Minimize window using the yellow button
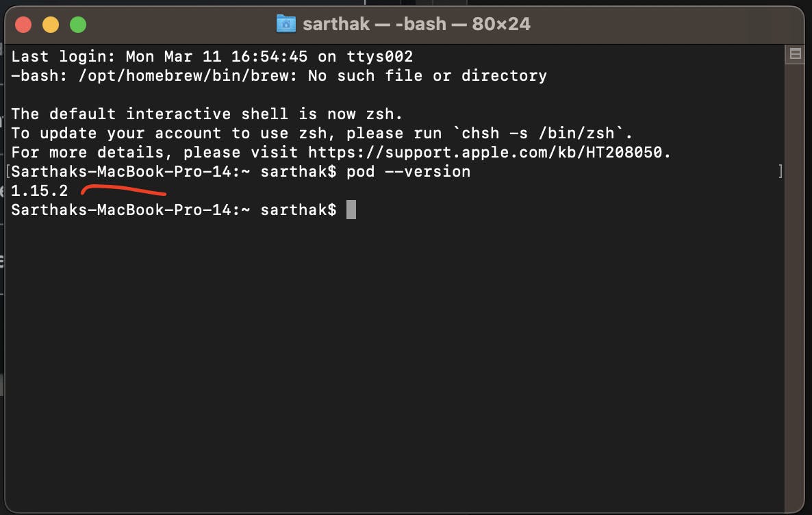The image size is (812, 515). click(51, 25)
